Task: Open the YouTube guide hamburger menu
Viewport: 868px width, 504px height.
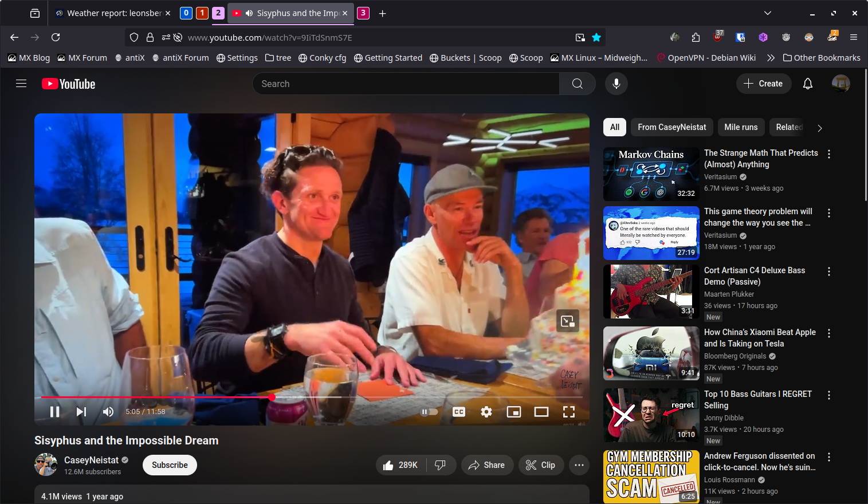Action: 21,84
